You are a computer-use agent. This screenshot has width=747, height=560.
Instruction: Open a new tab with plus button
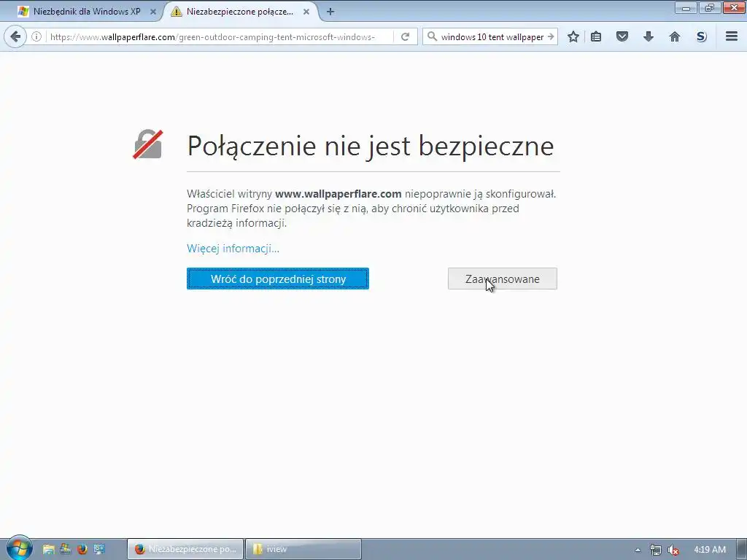330,12
